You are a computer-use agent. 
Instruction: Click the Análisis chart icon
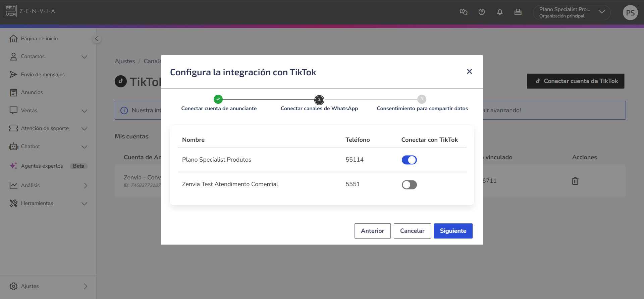[x=13, y=185]
